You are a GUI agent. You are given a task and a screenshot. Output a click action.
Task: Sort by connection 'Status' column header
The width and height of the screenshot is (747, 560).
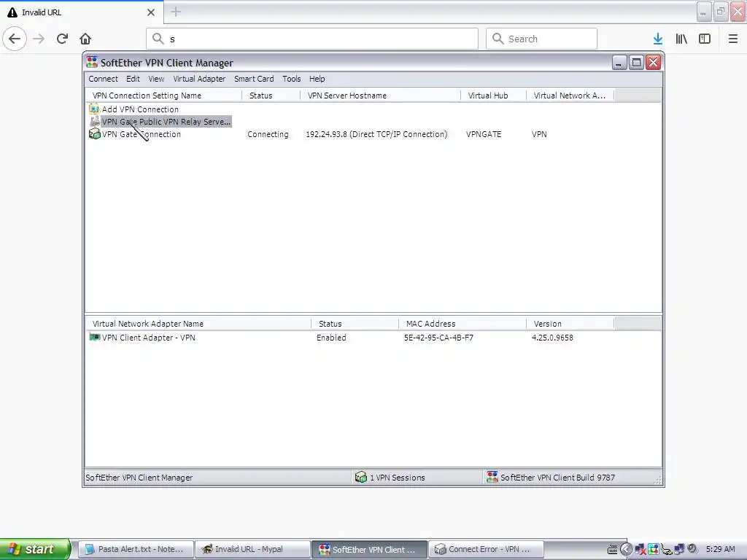[271, 96]
